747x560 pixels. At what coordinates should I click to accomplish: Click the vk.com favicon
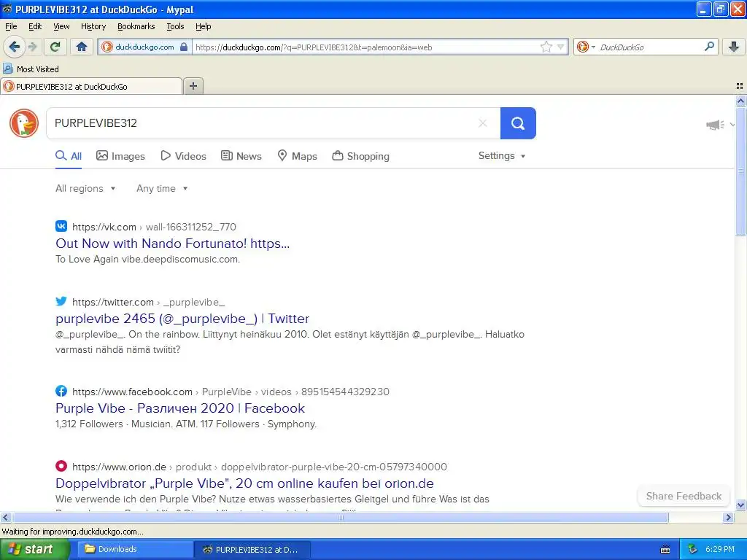tap(61, 226)
